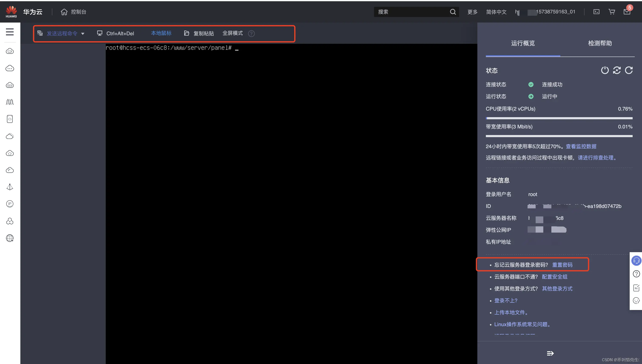
Task: Toggle 全屏模式 fullscreen mode
Action: (x=232, y=33)
